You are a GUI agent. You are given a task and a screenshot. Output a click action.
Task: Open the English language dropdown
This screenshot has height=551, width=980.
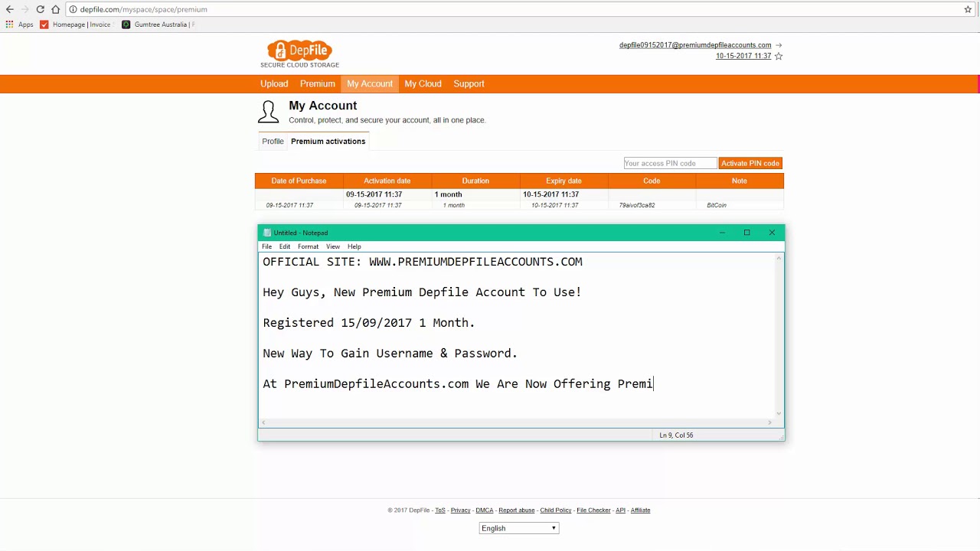point(519,528)
